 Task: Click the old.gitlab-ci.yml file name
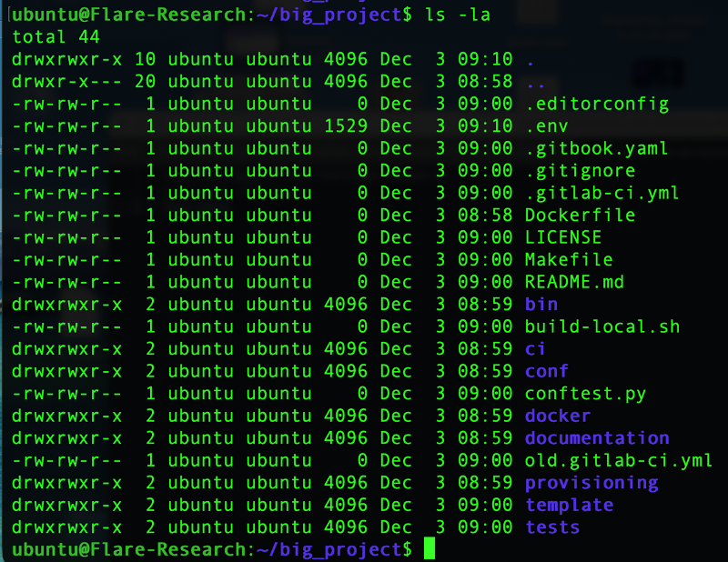click(619, 460)
